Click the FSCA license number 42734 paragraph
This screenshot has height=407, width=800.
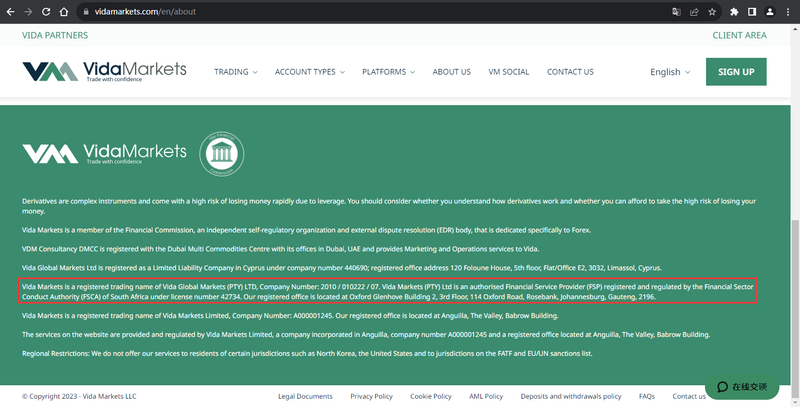pos(388,291)
